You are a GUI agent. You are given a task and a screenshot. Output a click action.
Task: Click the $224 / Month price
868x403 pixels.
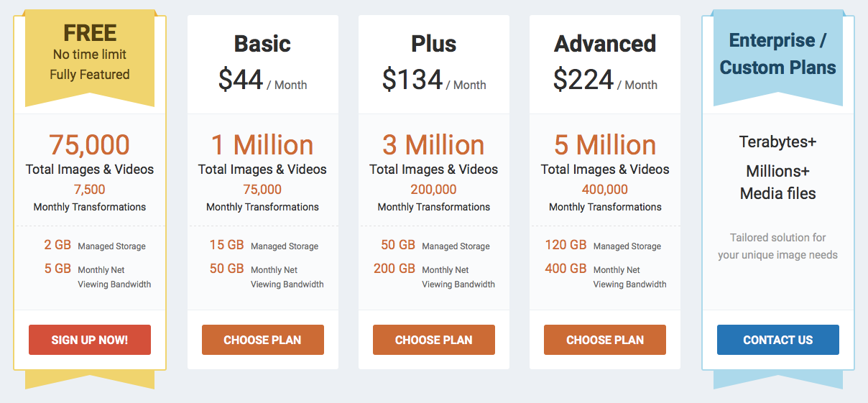click(x=605, y=80)
